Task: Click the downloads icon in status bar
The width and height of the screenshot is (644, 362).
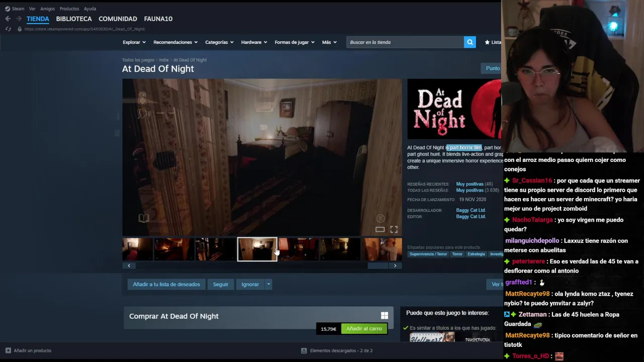Action: point(304,350)
